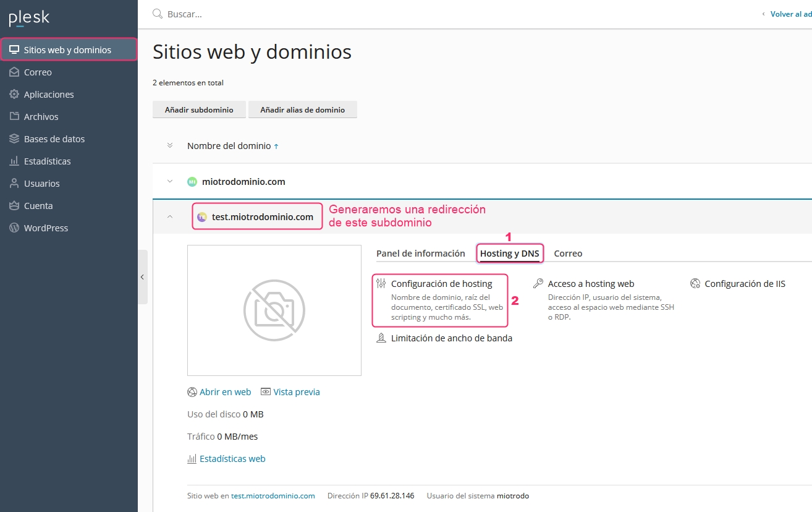Click the Estadísticas chart icon
The height and width of the screenshot is (512, 812).
(14, 161)
